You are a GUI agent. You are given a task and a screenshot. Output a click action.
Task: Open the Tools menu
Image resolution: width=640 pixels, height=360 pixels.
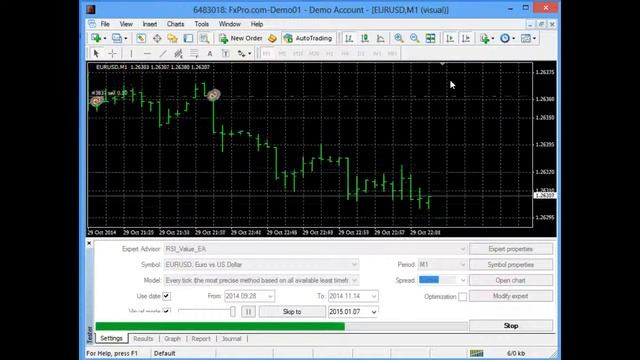201,24
